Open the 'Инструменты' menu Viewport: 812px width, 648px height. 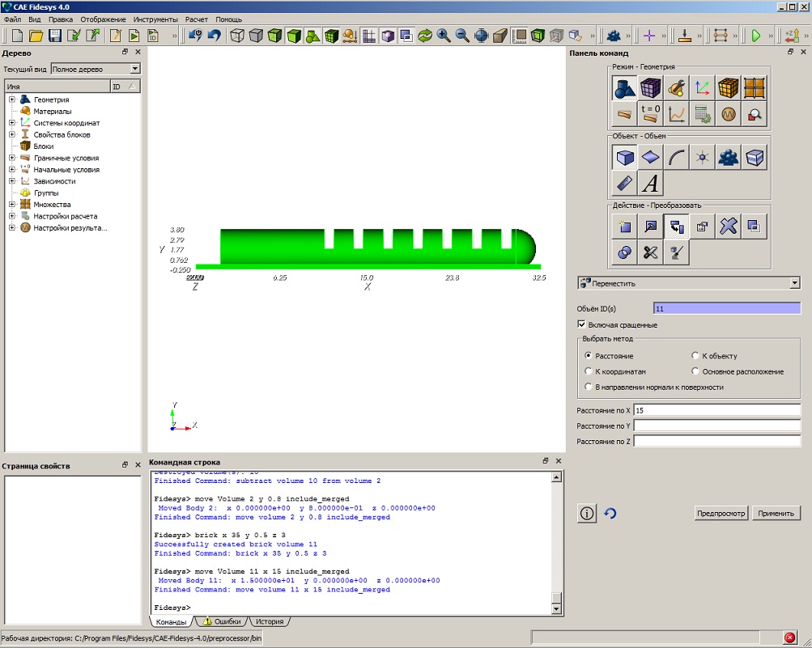tap(155, 19)
